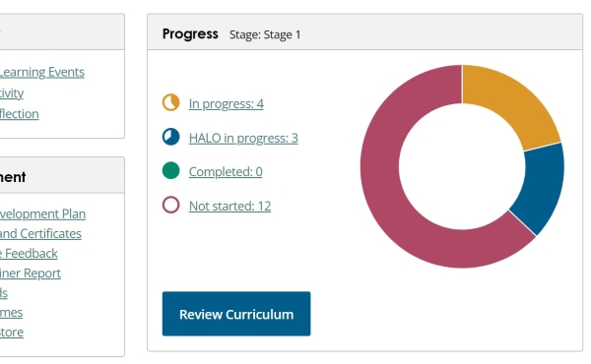The width and height of the screenshot is (591, 364).
Task: Click the Progress panel heading
Action: coord(190,33)
